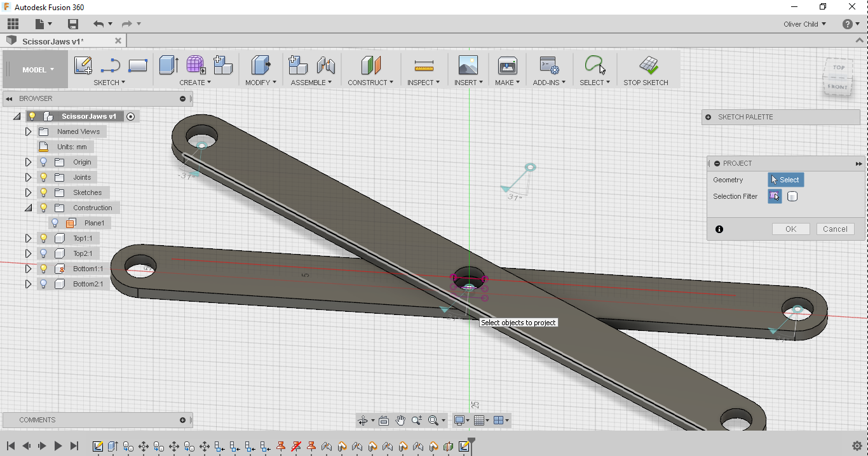Open the SKETCH menu
The image size is (868, 456).
pos(109,83)
